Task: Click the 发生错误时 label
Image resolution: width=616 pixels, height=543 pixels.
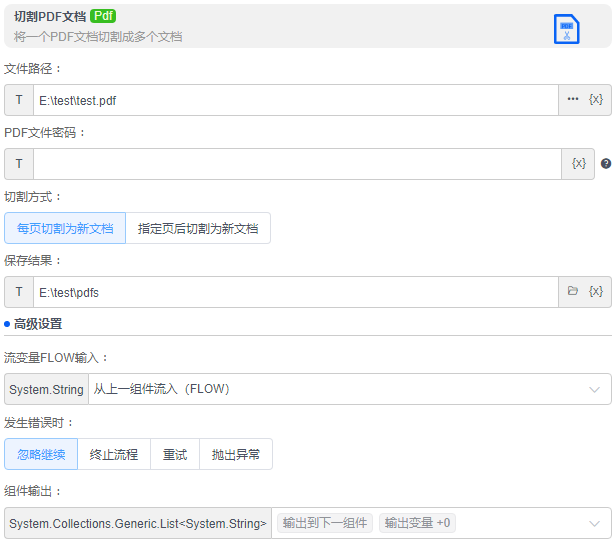Action: (x=38, y=423)
